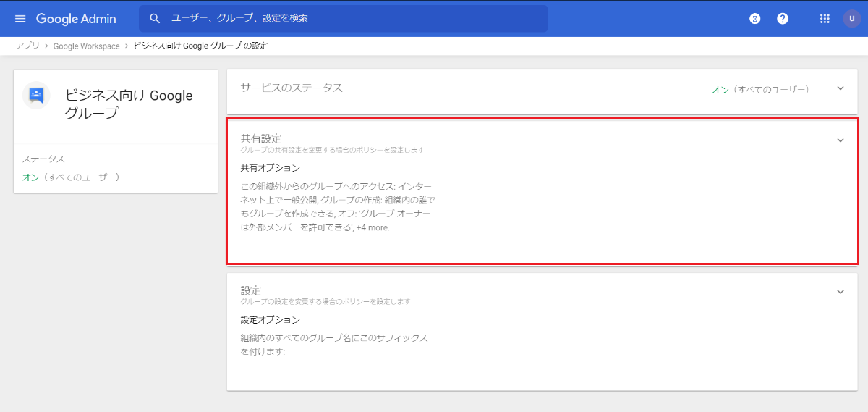Open the hourglass tasks icon
The image size is (868, 412).
754,18
